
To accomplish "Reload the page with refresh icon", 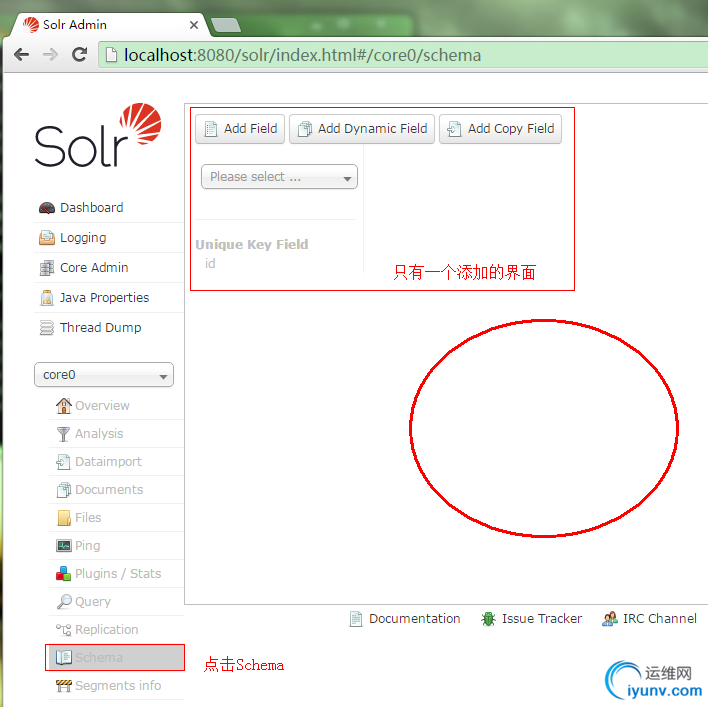I will click(x=79, y=55).
